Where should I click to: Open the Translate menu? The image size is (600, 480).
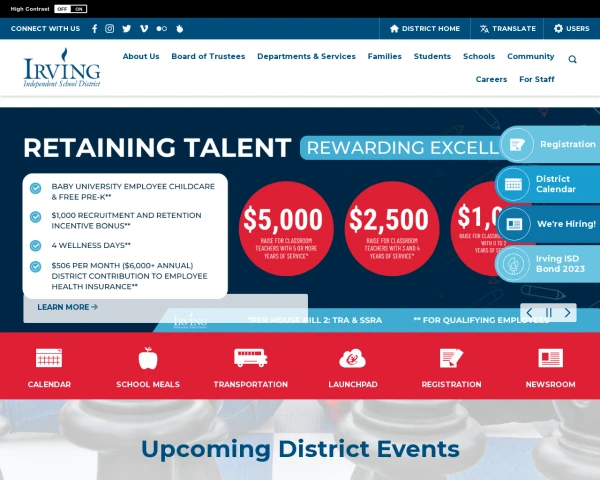(x=508, y=29)
